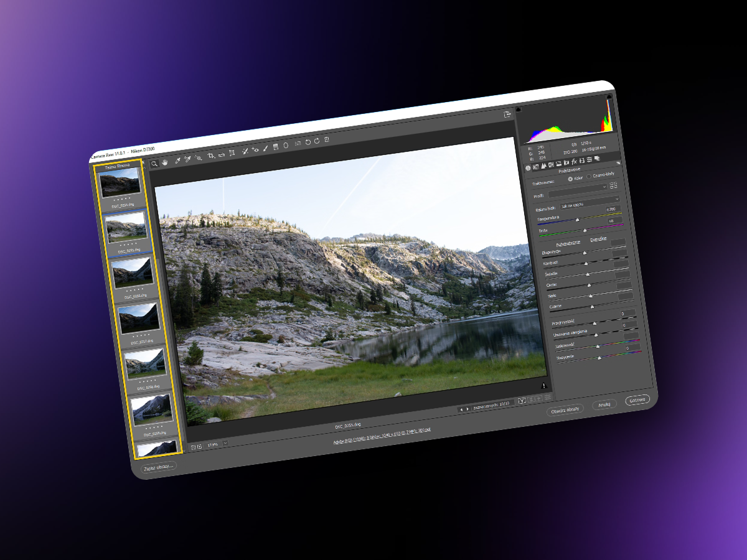Open the Basic panel tab icon
This screenshot has width=747, height=560.
[x=528, y=168]
